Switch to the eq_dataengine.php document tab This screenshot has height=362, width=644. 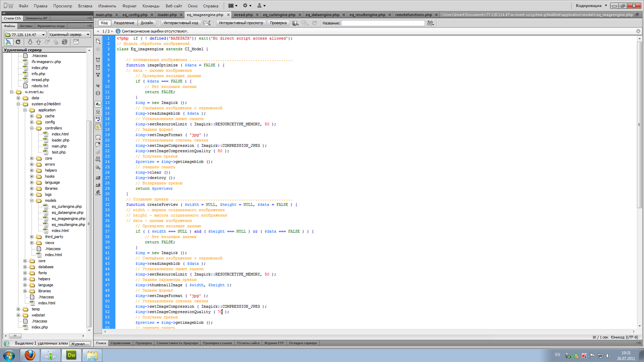coord(322,15)
